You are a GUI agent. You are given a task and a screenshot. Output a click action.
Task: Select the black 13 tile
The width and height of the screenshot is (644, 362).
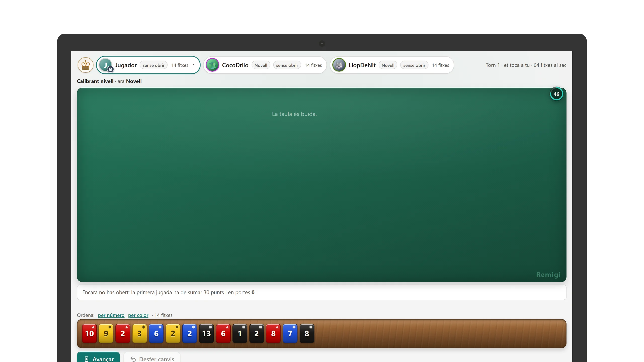[206, 333]
